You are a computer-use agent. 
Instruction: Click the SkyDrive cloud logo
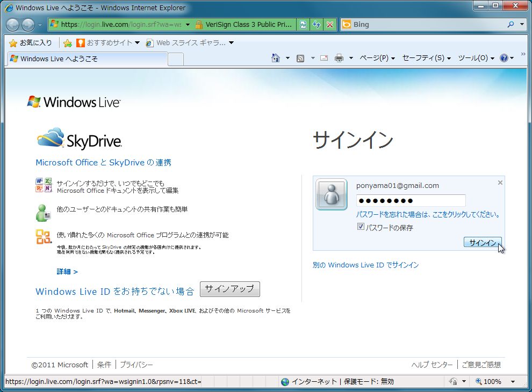click(79, 139)
